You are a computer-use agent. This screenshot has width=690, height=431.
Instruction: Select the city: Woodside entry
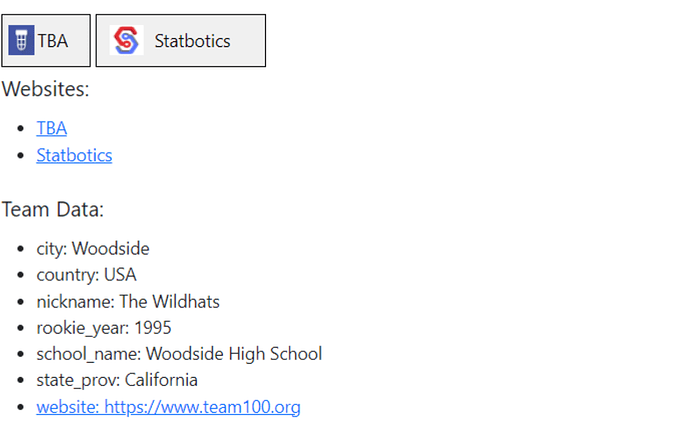(x=93, y=249)
